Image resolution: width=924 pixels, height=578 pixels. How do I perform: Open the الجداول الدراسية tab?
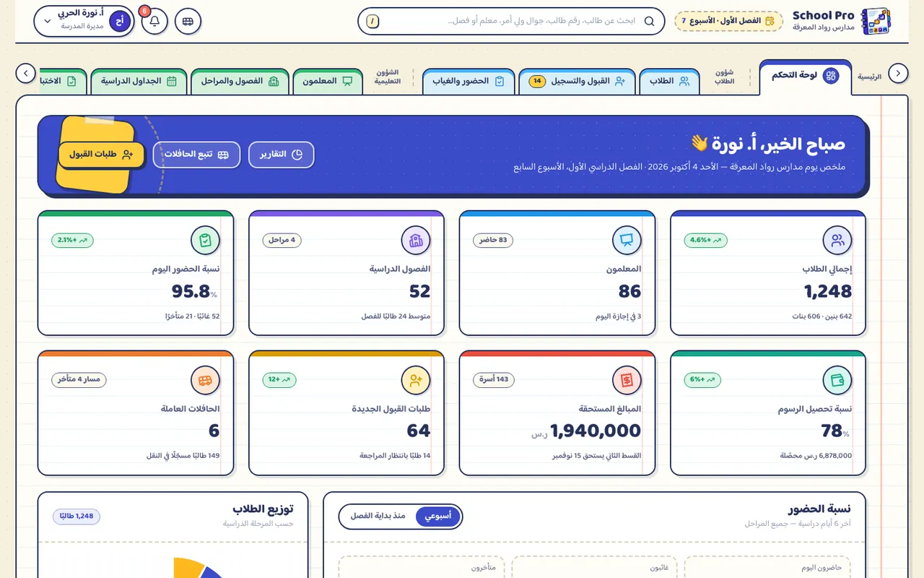pyautogui.click(x=139, y=81)
